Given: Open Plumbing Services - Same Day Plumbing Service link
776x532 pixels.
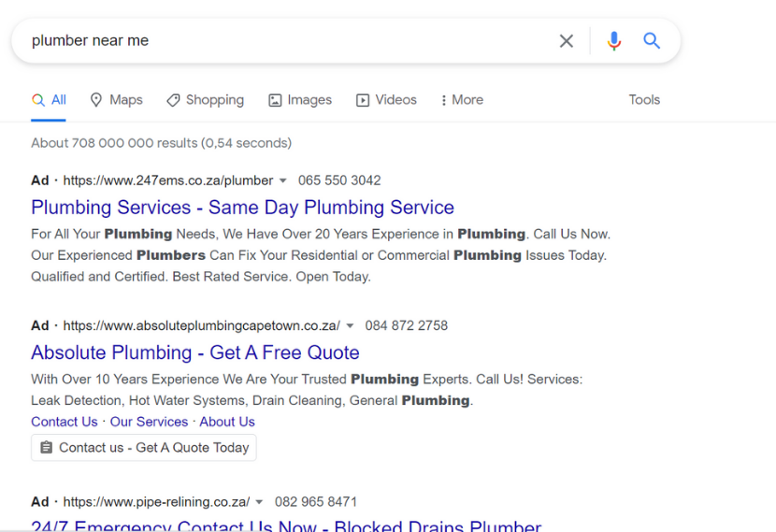Looking at the screenshot, I should tap(242, 208).
